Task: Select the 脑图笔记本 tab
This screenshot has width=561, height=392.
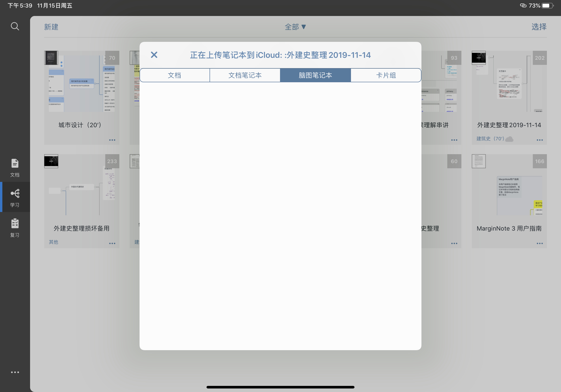Action: click(316, 75)
